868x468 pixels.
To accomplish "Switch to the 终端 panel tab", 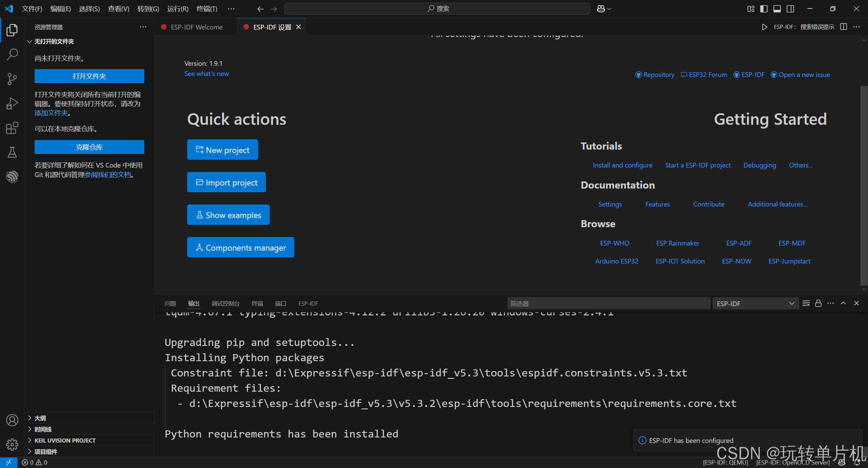I will coord(257,303).
